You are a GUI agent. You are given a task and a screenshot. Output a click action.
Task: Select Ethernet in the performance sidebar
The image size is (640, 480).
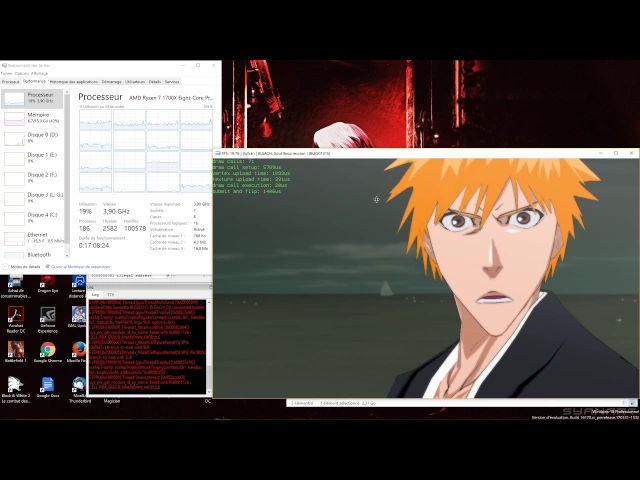click(32, 238)
